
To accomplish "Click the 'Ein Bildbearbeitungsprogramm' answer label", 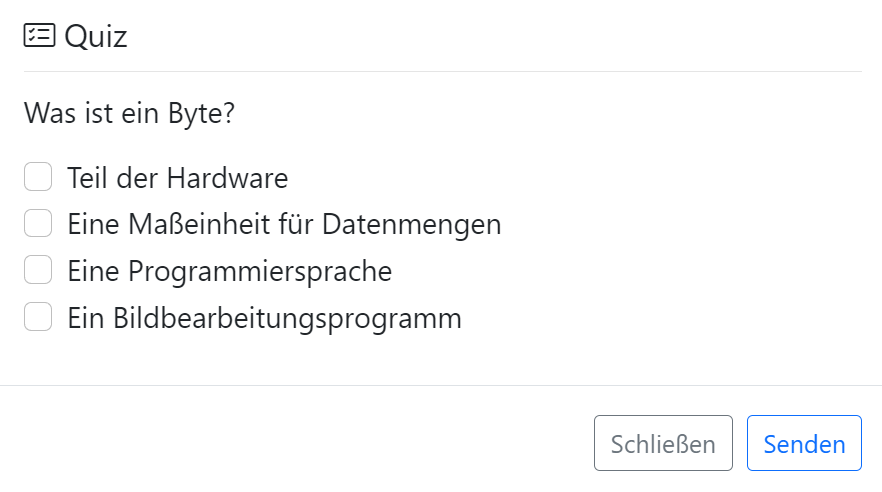I will pos(264,318).
